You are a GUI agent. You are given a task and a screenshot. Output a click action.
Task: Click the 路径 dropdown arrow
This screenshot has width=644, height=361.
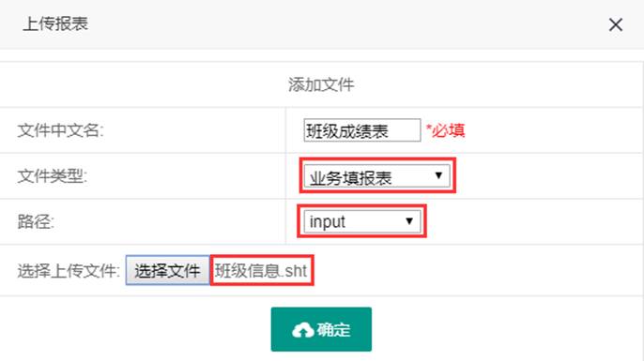(408, 221)
